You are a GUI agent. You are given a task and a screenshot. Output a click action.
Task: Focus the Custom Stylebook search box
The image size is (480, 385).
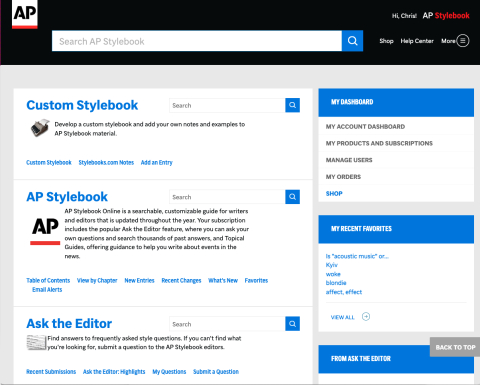(227, 105)
